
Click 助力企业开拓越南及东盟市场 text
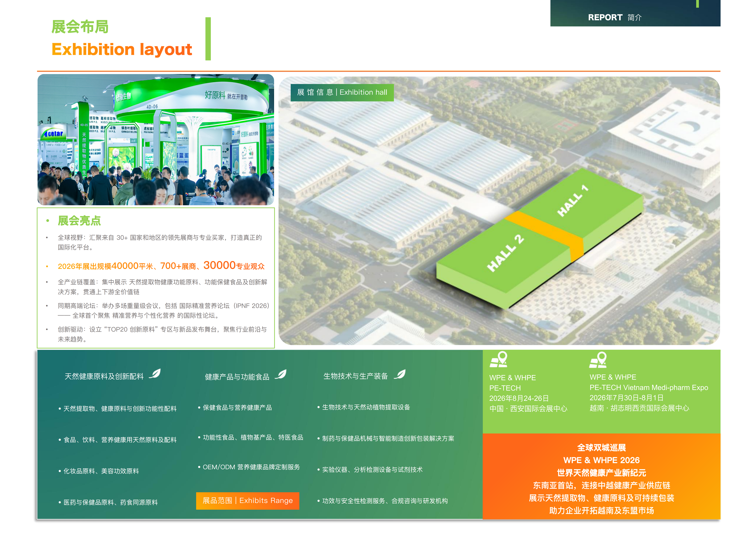(602, 511)
